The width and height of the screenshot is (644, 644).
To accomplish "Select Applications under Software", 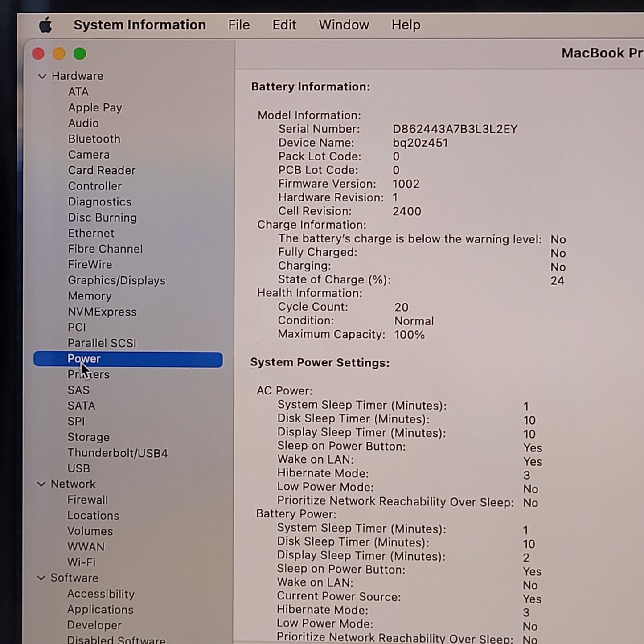I will 100,609.
